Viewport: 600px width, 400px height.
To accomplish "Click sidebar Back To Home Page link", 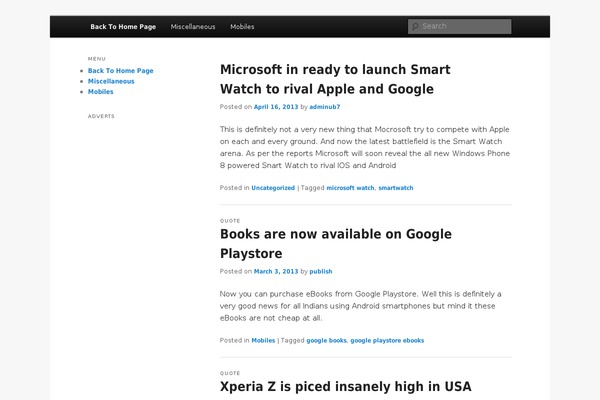I will 120,71.
